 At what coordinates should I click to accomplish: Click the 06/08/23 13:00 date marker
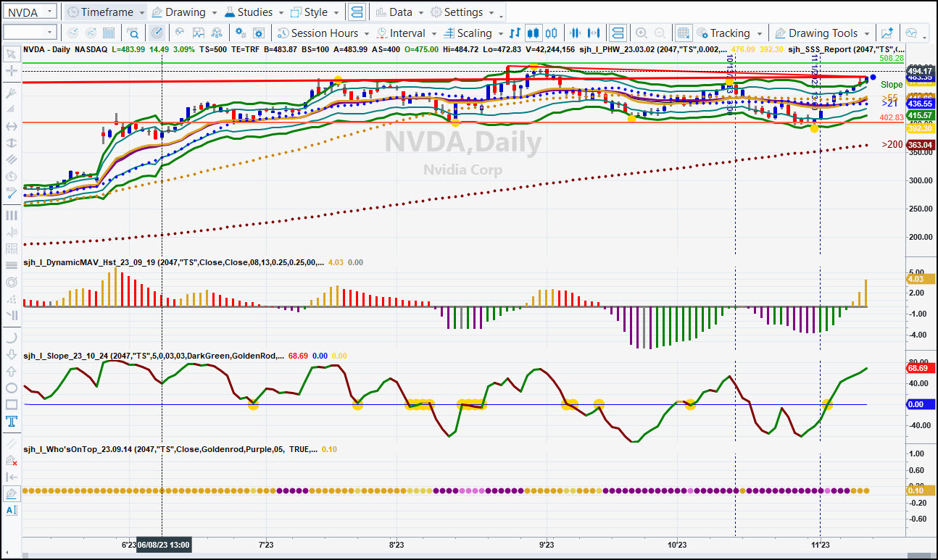pyautogui.click(x=164, y=544)
